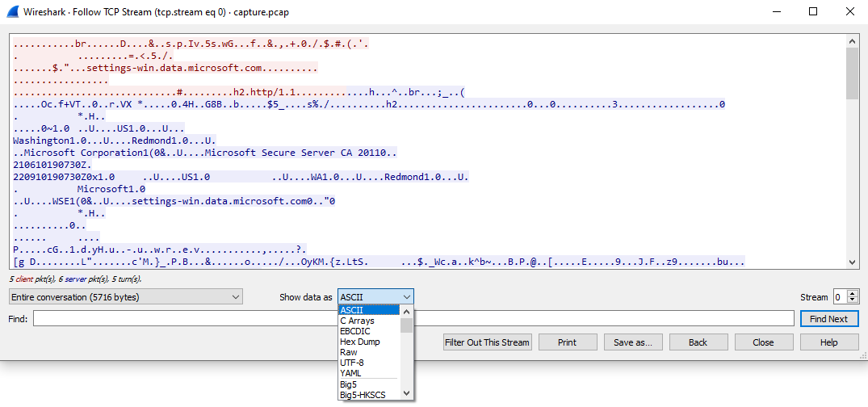The width and height of the screenshot is (868, 407).
Task: Click the Microsoft Corporation certificate line
Action: (205, 153)
